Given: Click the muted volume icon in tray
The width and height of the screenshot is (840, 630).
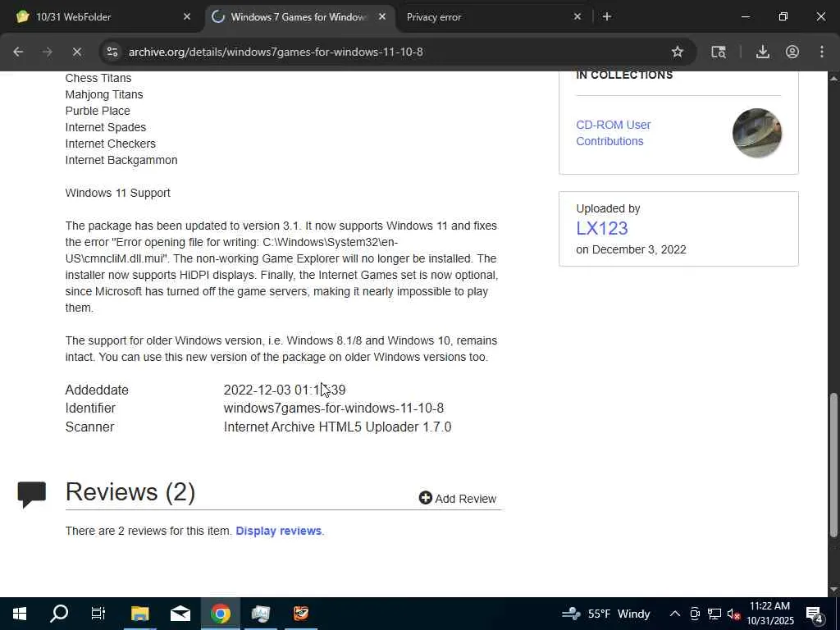Looking at the screenshot, I should [x=733, y=614].
